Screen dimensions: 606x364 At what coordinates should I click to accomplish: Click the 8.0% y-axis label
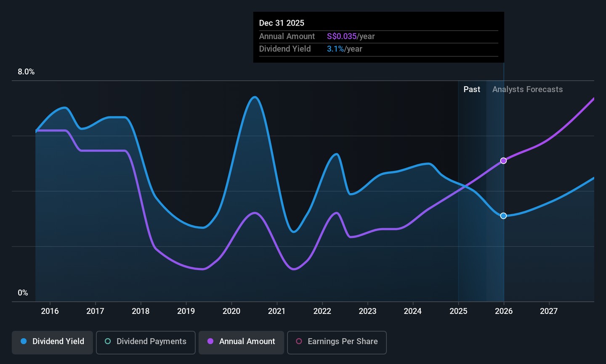pos(26,72)
